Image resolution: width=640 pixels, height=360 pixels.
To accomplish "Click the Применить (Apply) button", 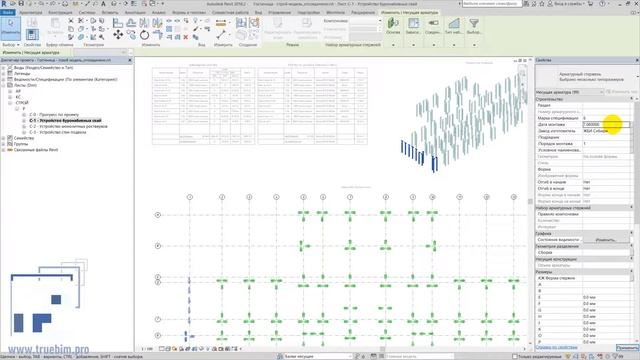I will coord(627,347).
